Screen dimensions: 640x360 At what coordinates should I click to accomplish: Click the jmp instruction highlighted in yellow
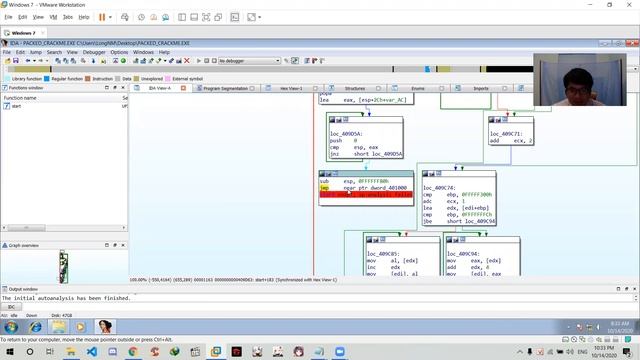tap(324, 188)
